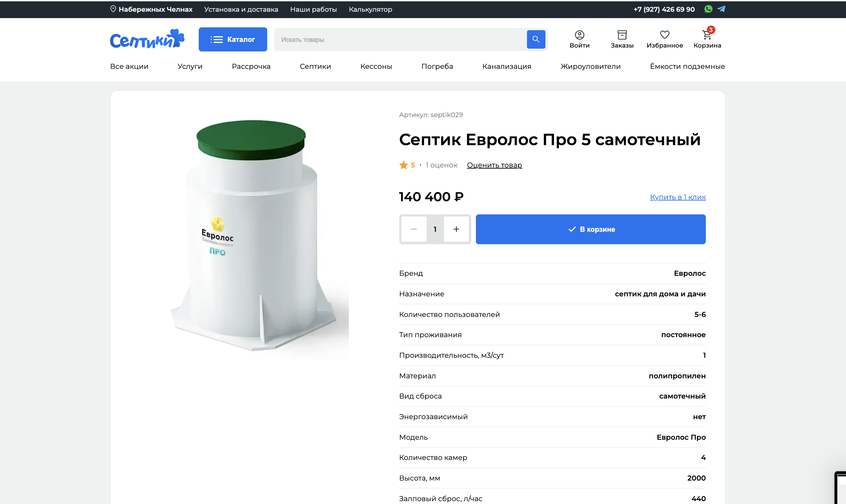Viewport: 846px width, 504px height.
Task: Go to the Канализация section
Action: coord(507,66)
